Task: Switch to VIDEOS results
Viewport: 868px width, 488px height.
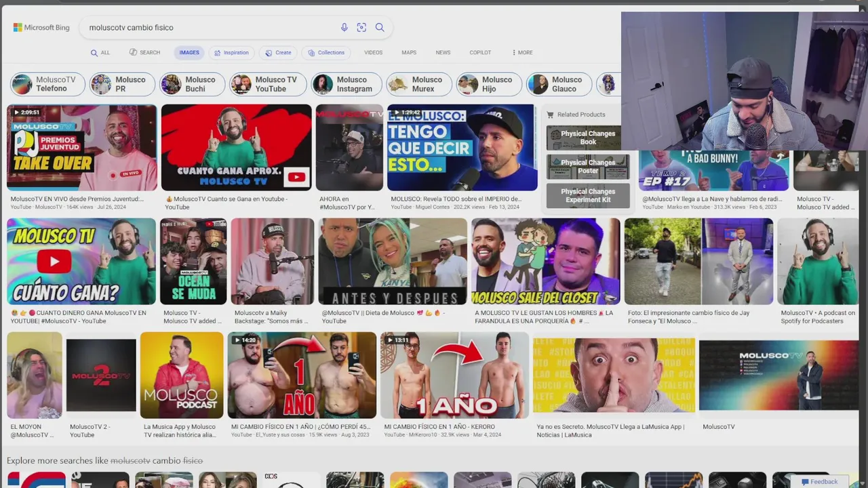Action: [373, 53]
